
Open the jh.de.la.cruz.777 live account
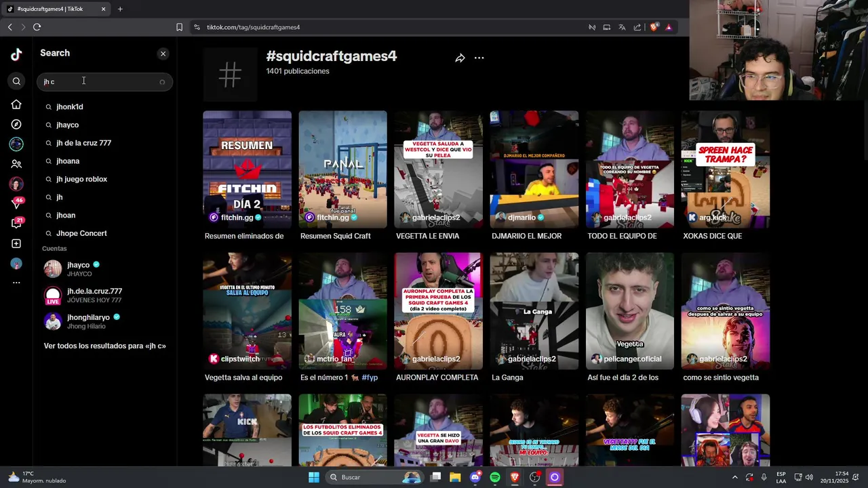point(105,296)
